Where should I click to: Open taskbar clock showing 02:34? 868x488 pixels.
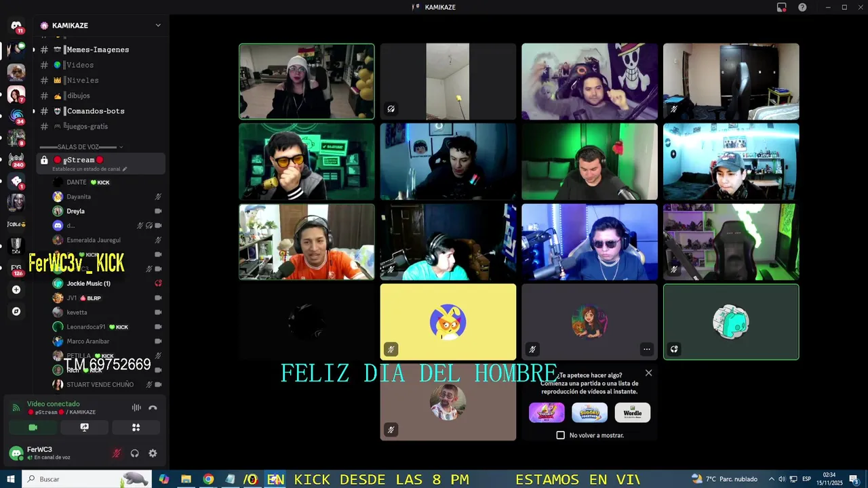pos(829,479)
